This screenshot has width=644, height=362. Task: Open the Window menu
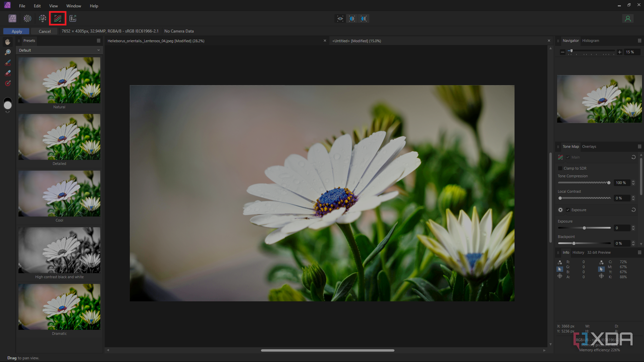(x=73, y=6)
